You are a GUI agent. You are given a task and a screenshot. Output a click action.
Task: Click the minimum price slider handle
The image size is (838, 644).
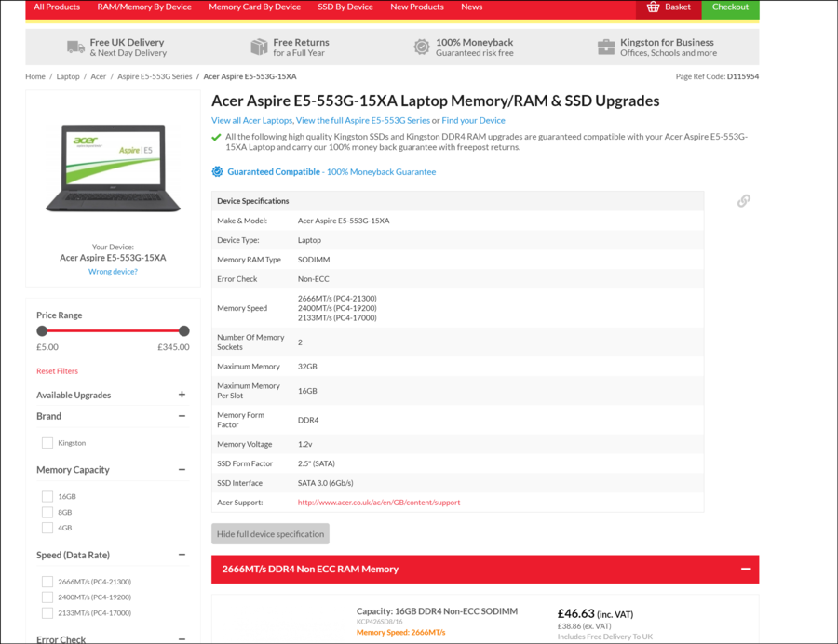coord(42,331)
